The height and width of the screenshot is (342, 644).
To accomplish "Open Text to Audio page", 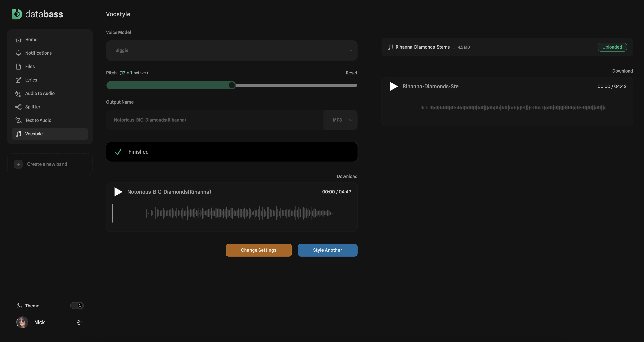I will 50,120.
